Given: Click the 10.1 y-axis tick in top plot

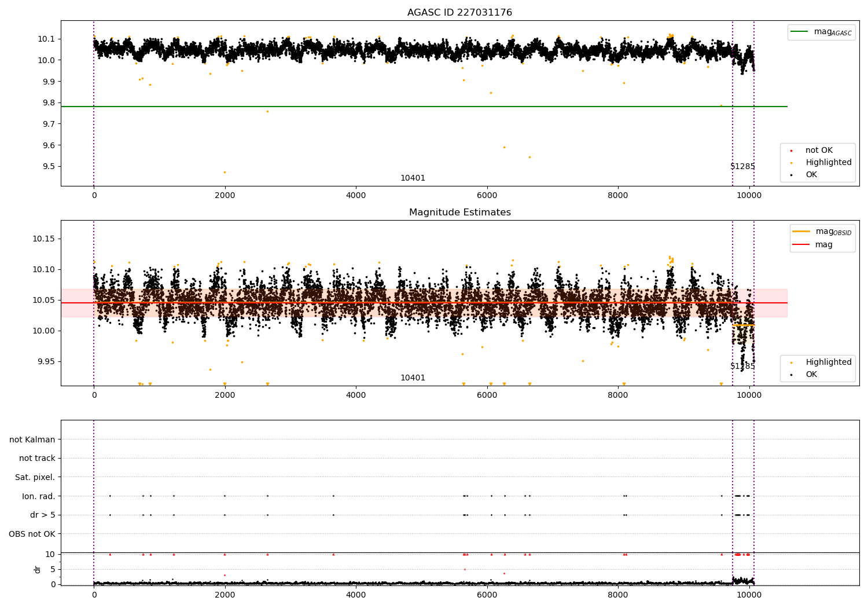Looking at the screenshot, I should [x=47, y=39].
